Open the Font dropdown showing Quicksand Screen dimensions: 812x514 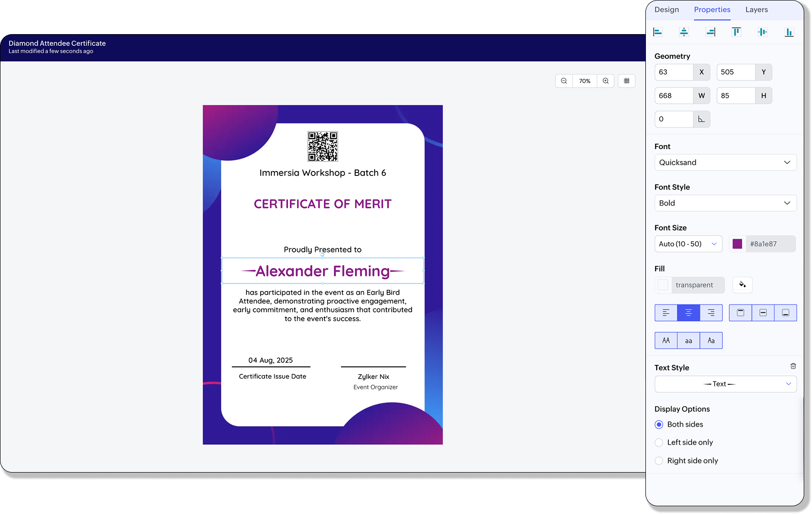pyautogui.click(x=725, y=163)
